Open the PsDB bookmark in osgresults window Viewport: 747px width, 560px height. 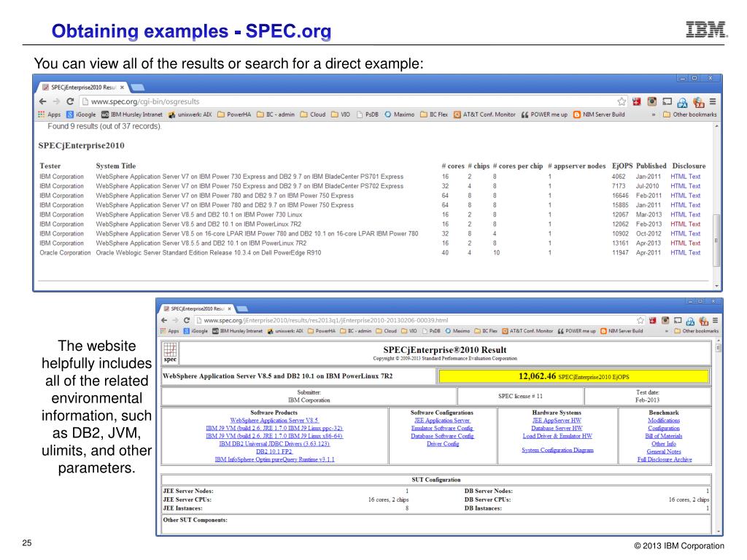click(368, 114)
